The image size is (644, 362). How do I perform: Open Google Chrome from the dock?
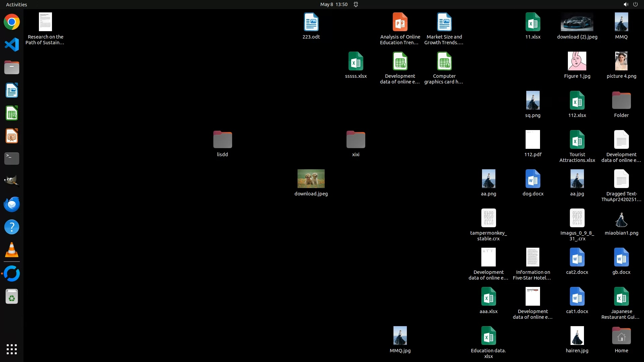[12, 22]
